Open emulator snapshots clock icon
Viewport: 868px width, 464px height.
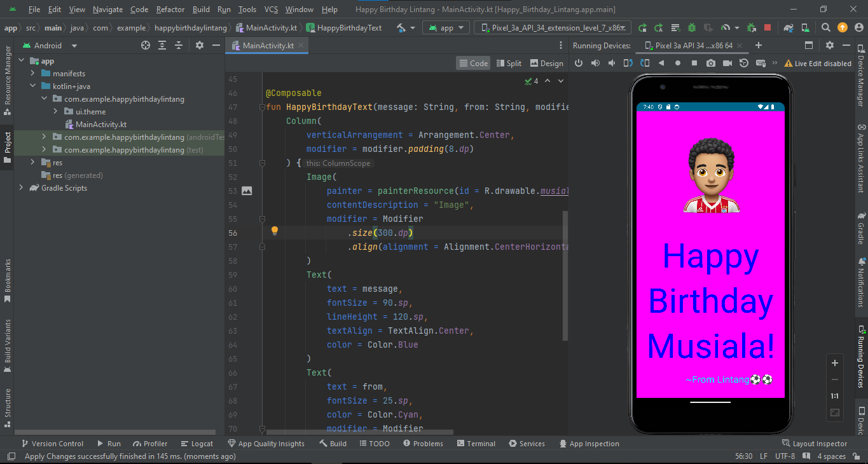click(744, 63)
